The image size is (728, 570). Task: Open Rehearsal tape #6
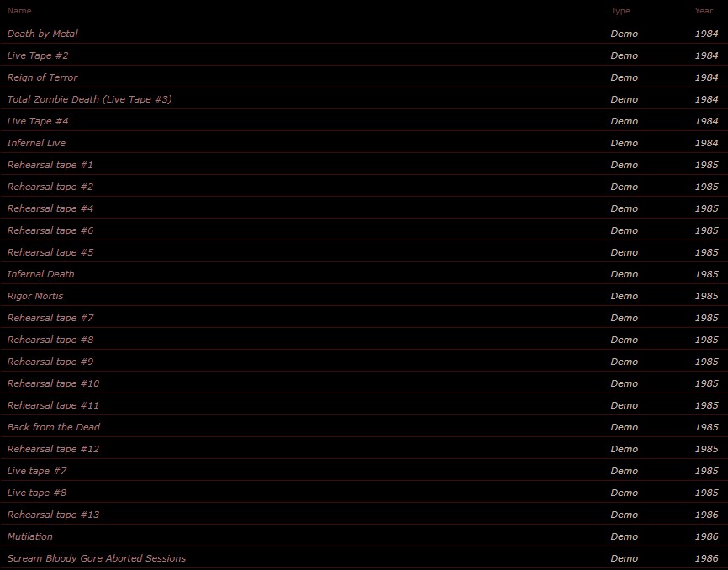pos(50,230)
